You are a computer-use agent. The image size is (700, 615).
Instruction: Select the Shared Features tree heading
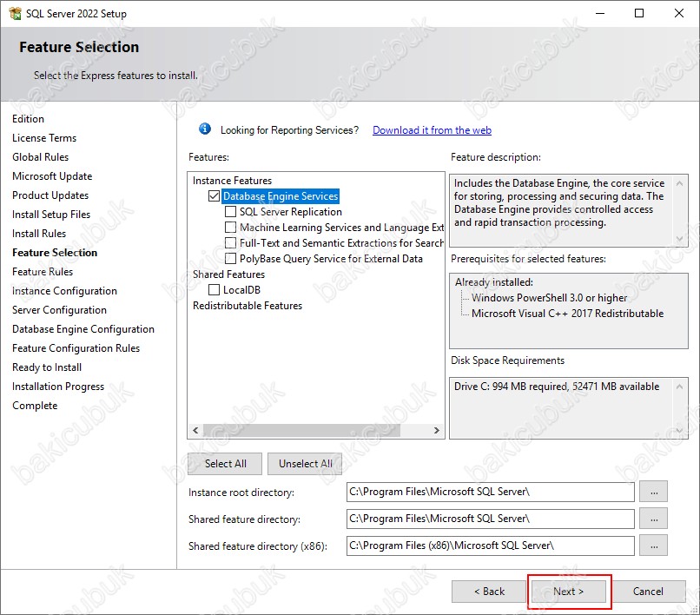(228, 274)
